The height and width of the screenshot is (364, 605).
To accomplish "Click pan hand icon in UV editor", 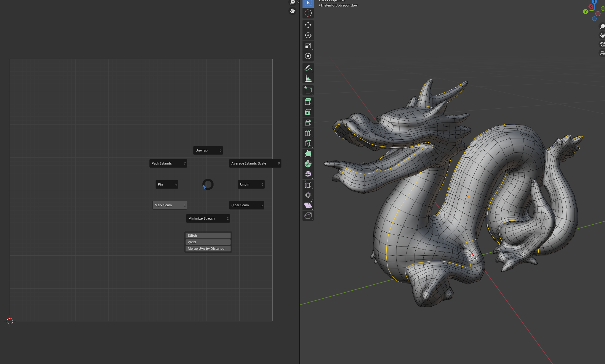I will click(292, 11).
